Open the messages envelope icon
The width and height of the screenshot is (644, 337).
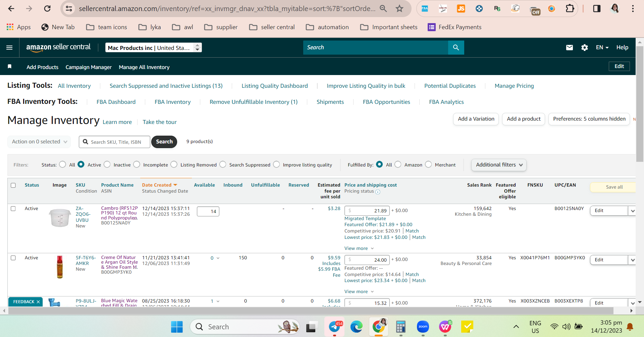569,48
